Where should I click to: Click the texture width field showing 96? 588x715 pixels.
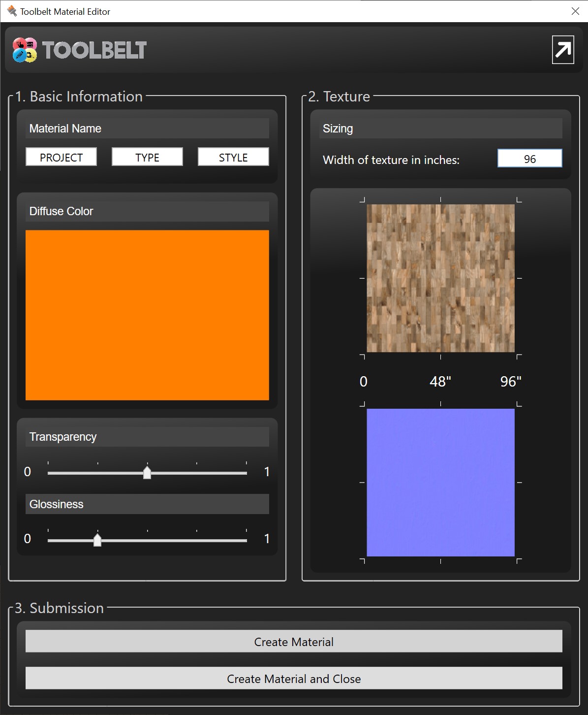tap(529, 159)
